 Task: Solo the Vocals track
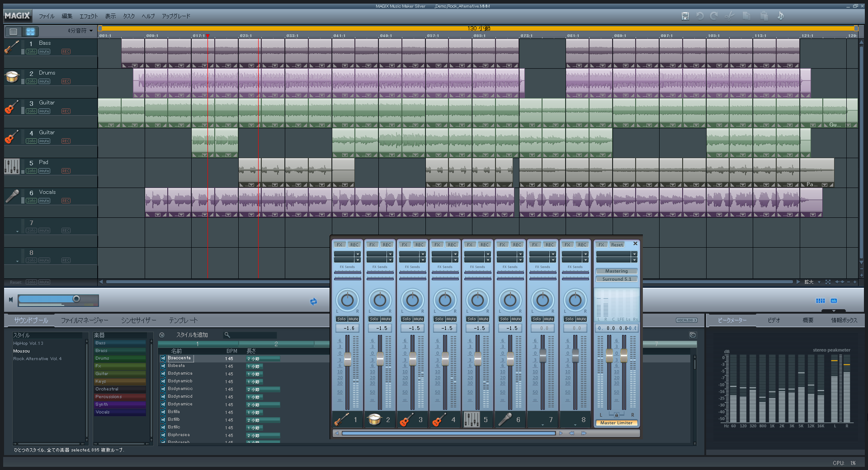click(x=31, y=201)
